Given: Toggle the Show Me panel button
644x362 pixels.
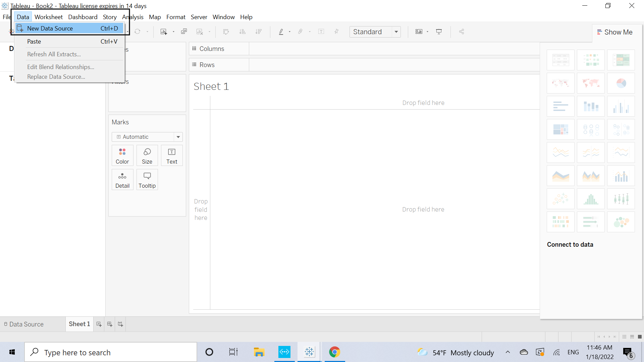Looking at the screenshot, I should [x=615, y=32].
